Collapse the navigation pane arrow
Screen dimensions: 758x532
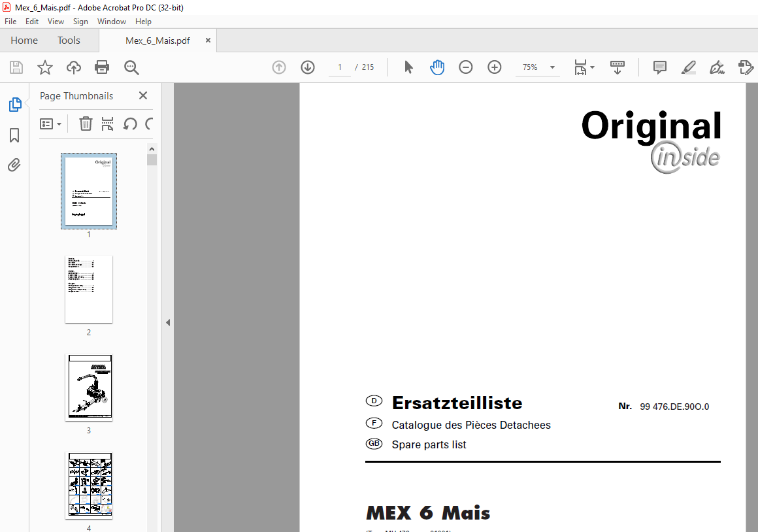point(168,322)
